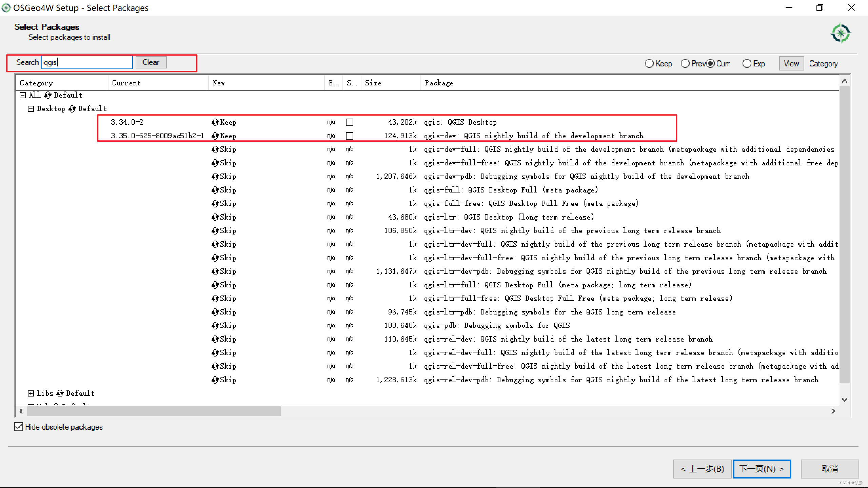Click version 3.35.0-625-8009ac51b2-1 text

pos(157,136)
